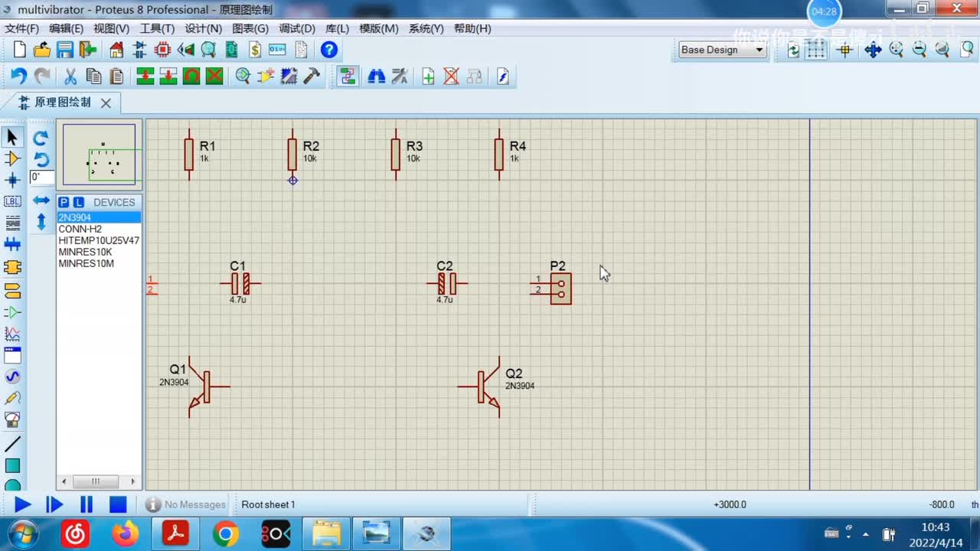Open the 编辑(E) menu

(x=66, y=28)
